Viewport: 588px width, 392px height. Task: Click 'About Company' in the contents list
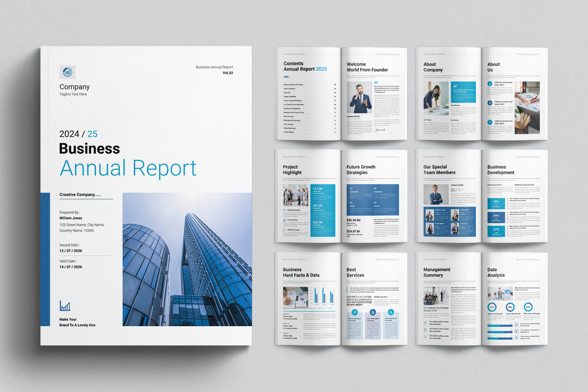click(289, 88)
